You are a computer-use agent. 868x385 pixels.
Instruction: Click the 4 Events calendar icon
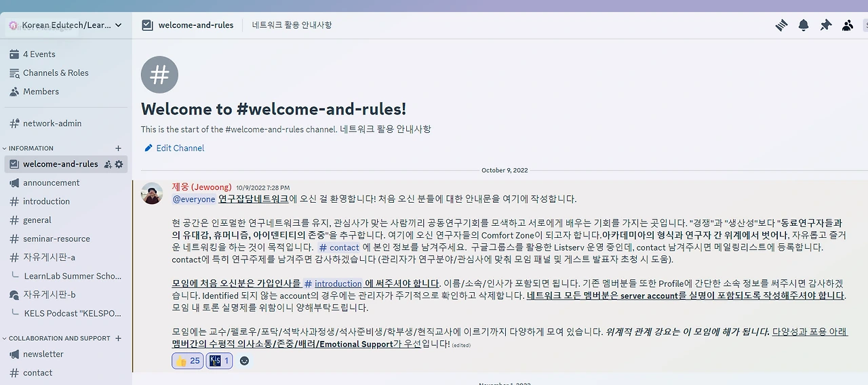pos(14,54)
